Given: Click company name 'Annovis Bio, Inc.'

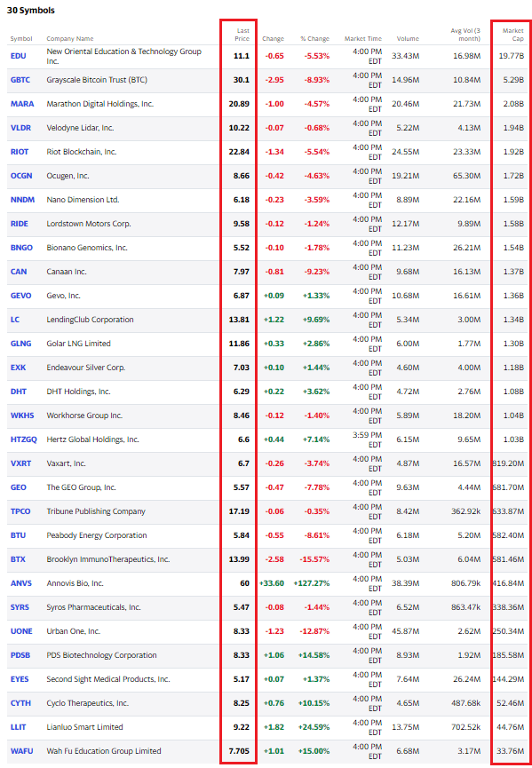Looking at the screenshot, I should click(x=75, y=584).
